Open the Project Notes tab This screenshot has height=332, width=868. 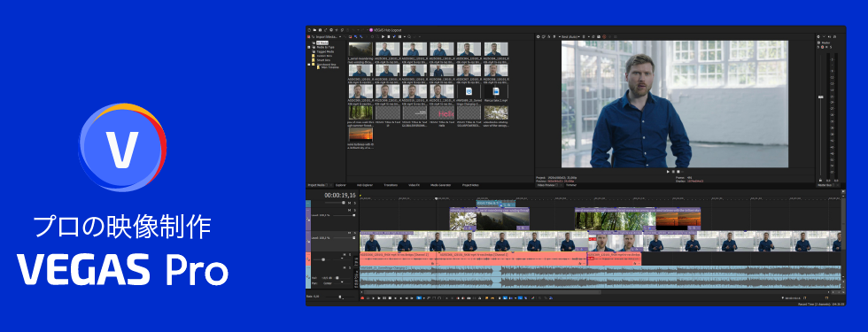click(470, 185)
